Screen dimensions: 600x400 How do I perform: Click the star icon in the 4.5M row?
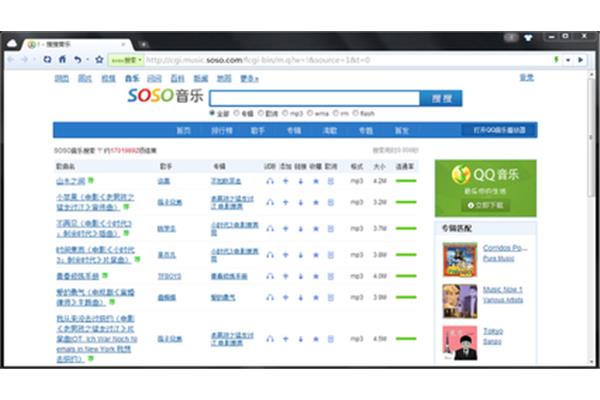click(316, 339)
